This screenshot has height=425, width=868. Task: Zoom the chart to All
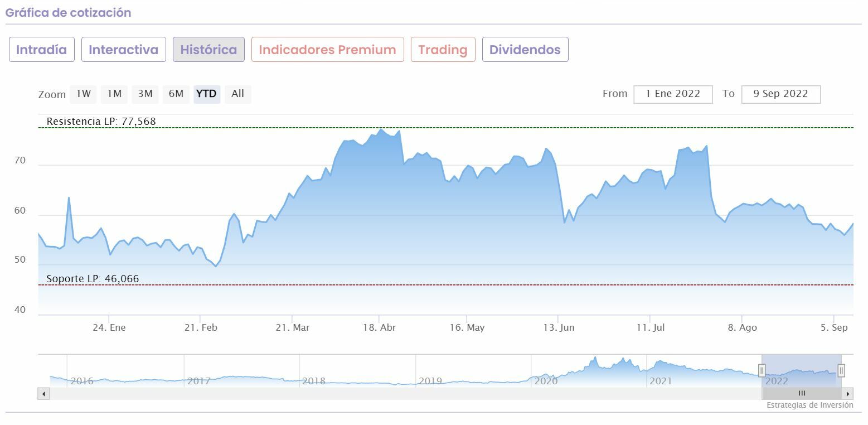point(237,94)
